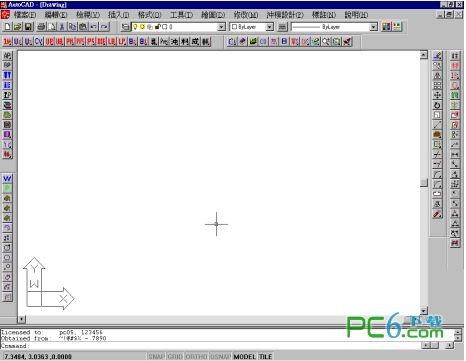Open the 沖模設計(P) menu
466x361 pixels.
coord(285,15)
